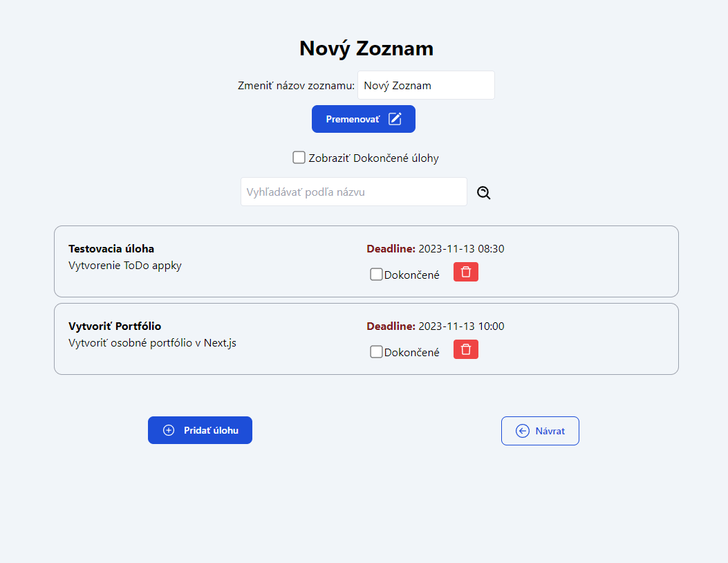Click the Pridať úlohu button label

(212, 431)
